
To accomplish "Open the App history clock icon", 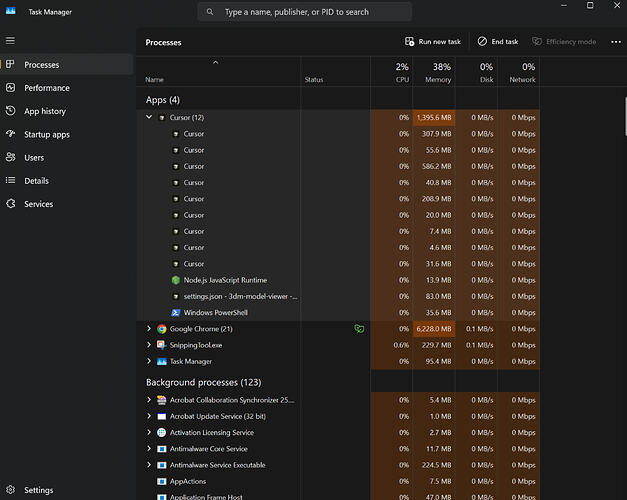I will 10,110.
